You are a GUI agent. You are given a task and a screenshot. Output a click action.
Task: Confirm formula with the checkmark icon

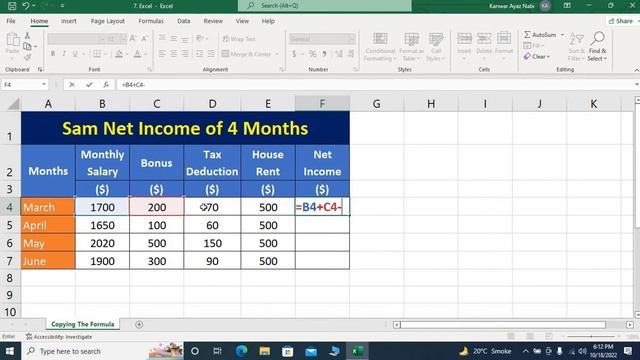89,84
